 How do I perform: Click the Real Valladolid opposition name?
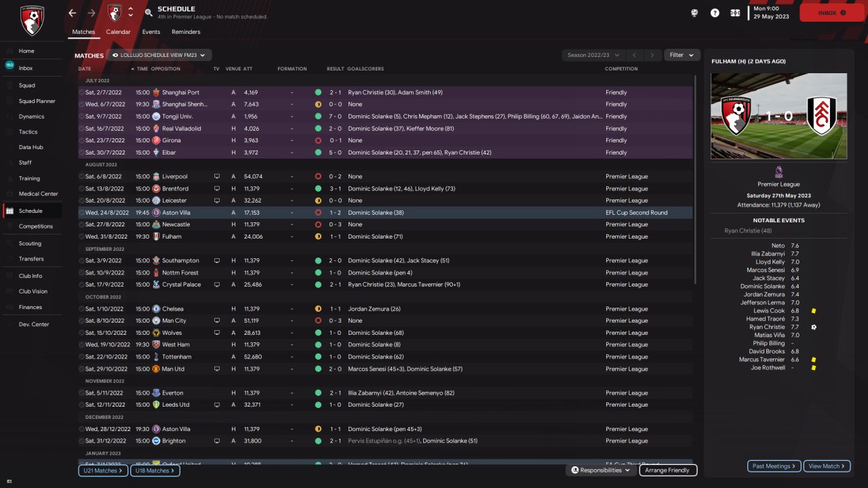coord(182,129)
